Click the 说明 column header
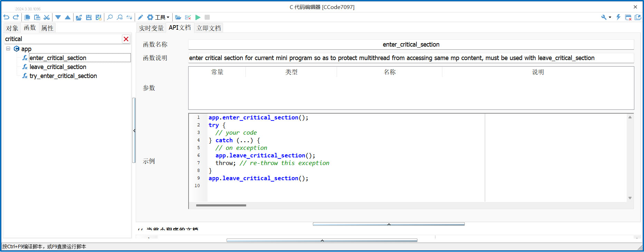The image size is (644, 252). pos(538,72)
